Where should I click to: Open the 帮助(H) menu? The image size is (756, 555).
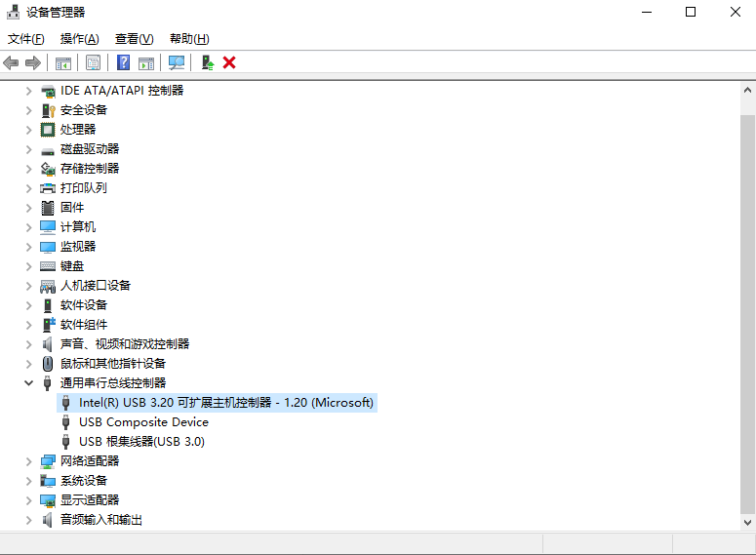click(189, 39)
